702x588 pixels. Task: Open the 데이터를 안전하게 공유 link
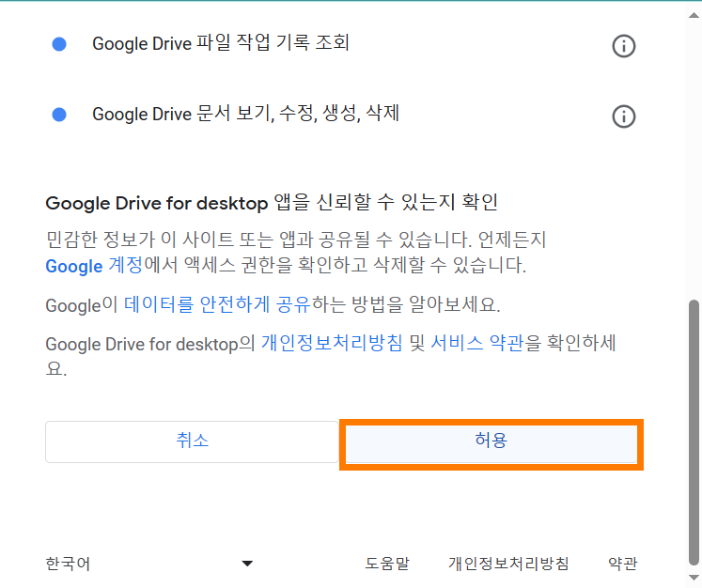coord(217,304)
